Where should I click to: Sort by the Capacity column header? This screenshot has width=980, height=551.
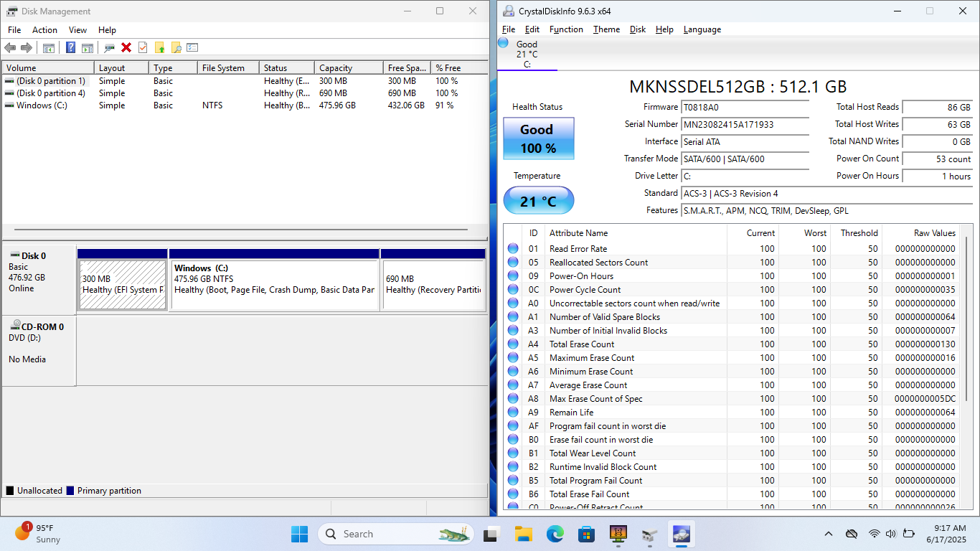point(349,68)
